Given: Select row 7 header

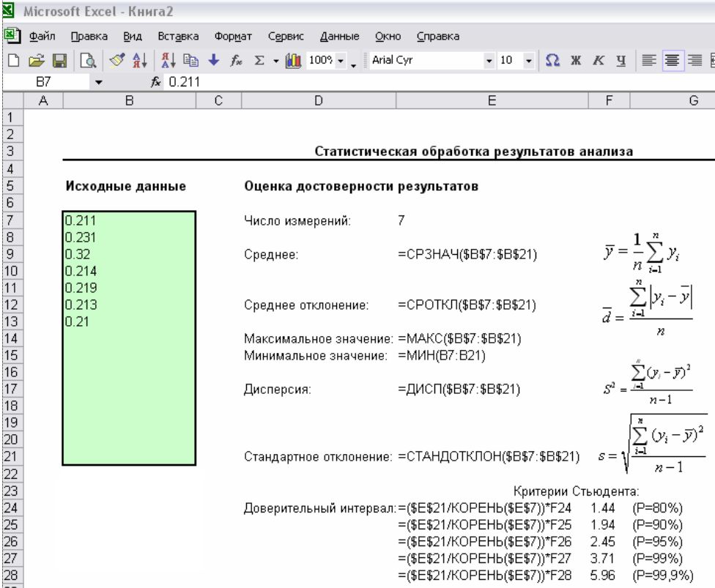Looking at the screenshot, I should coord(12,220).
